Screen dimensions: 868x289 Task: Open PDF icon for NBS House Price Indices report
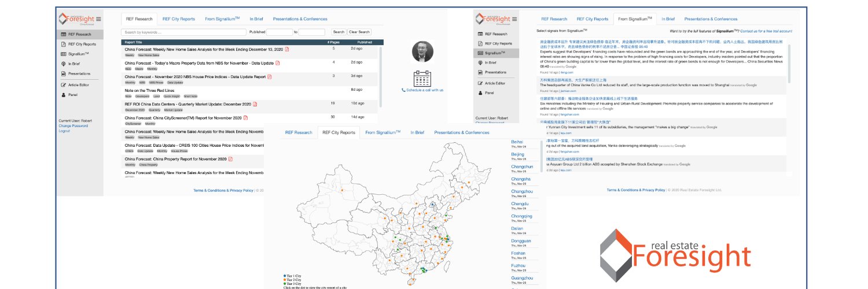(269, 76)
